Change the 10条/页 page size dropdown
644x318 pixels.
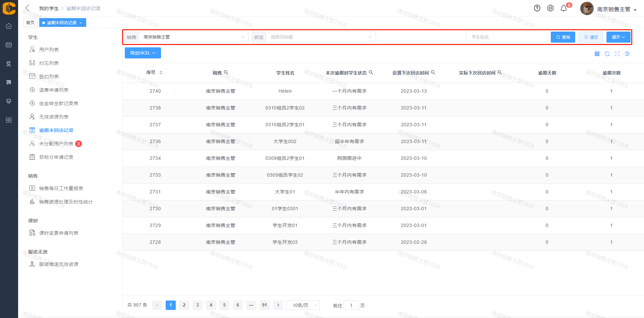tap(303, 305)
